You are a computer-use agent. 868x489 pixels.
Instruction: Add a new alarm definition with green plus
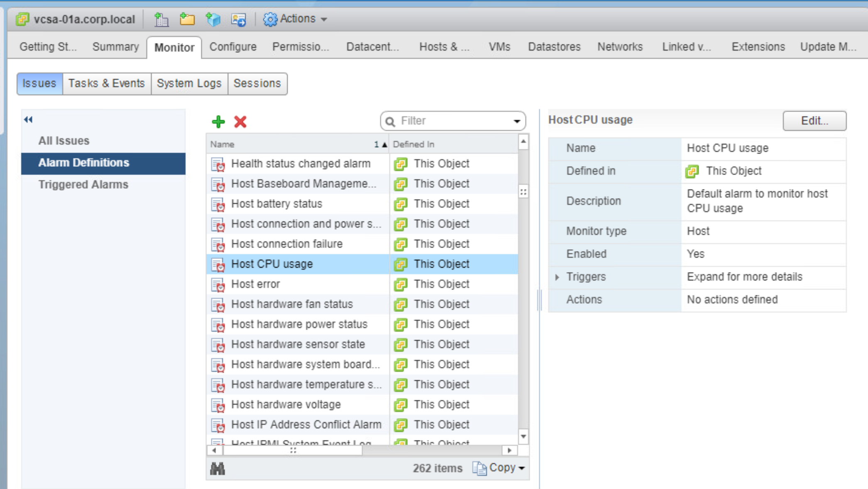pos(218,122)
